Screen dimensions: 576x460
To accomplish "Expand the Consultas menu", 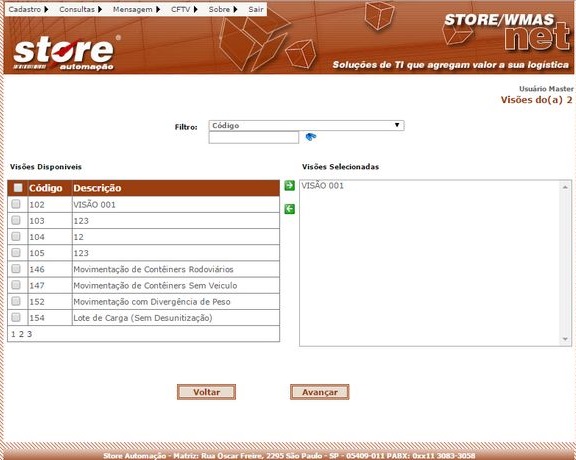I will click(80, 9).
